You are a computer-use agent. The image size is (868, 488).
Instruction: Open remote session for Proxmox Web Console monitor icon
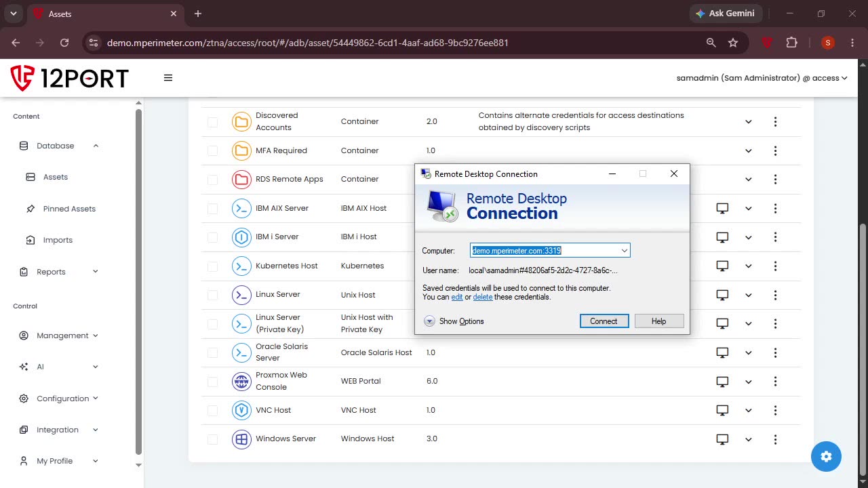tap(722, 382)
